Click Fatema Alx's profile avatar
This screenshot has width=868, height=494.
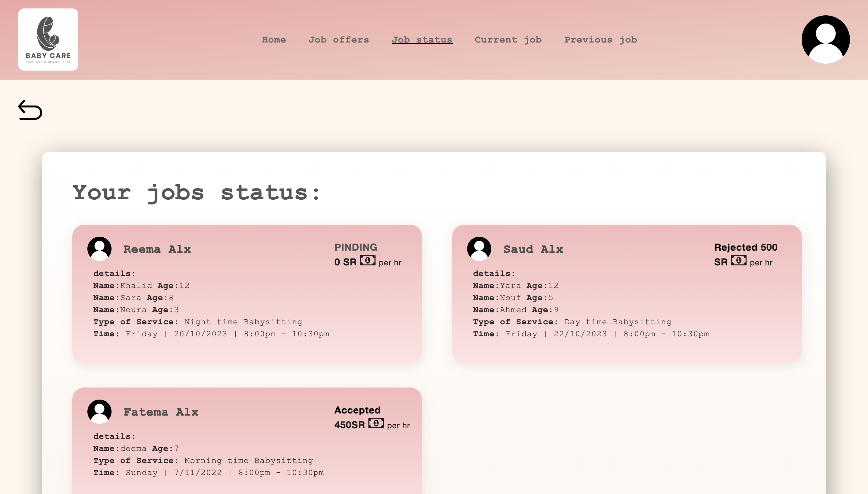coord(99,412)
